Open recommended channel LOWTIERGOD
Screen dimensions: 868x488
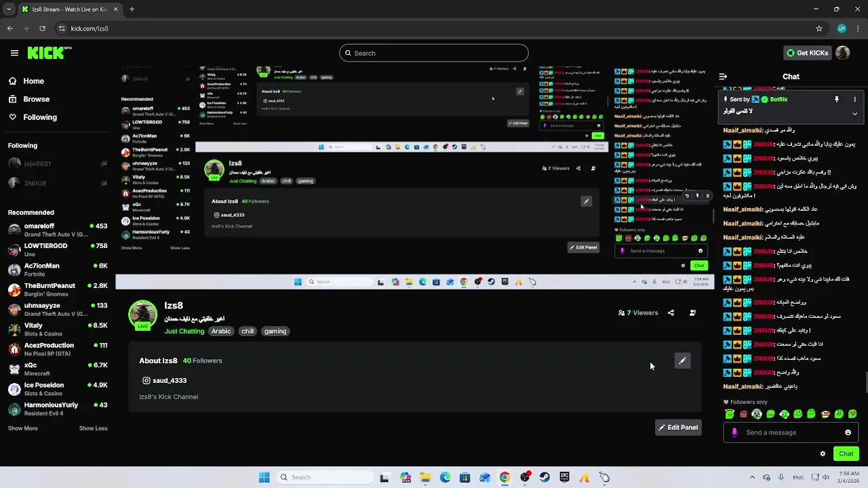(x=58, y=249)
